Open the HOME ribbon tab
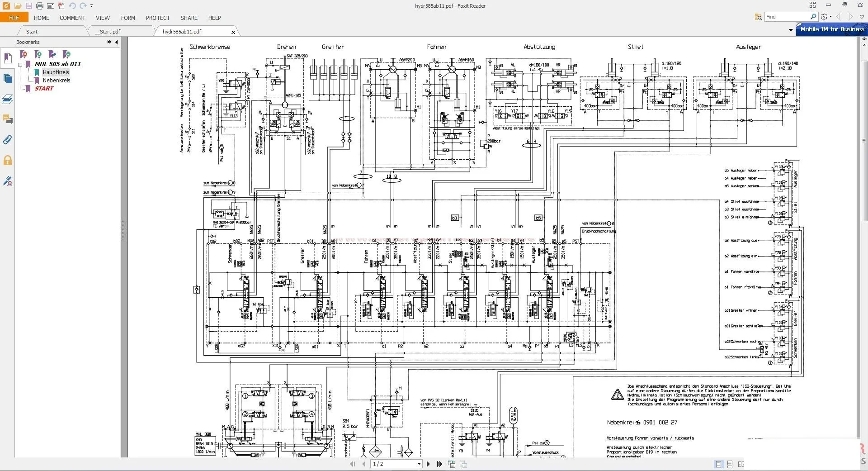868x471 pixels. tap(42, 18)
